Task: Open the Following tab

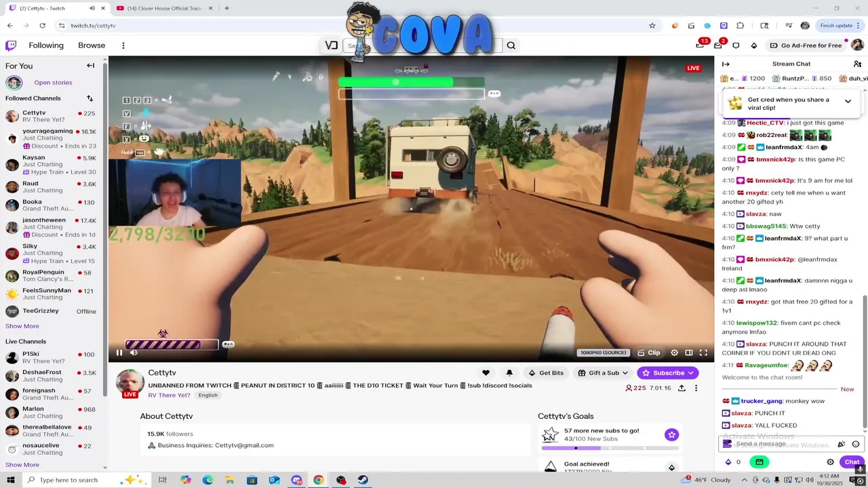Action: (x=46, y=45)
